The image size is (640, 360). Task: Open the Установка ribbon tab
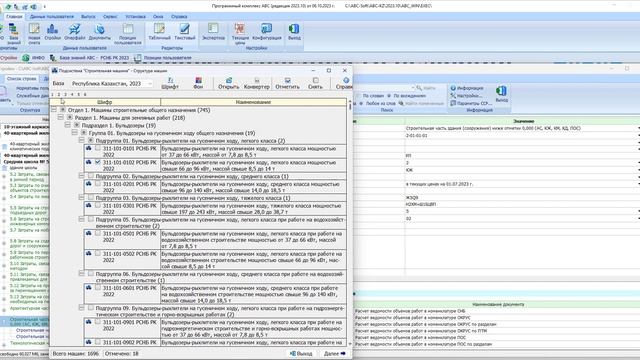coord(136,17)
